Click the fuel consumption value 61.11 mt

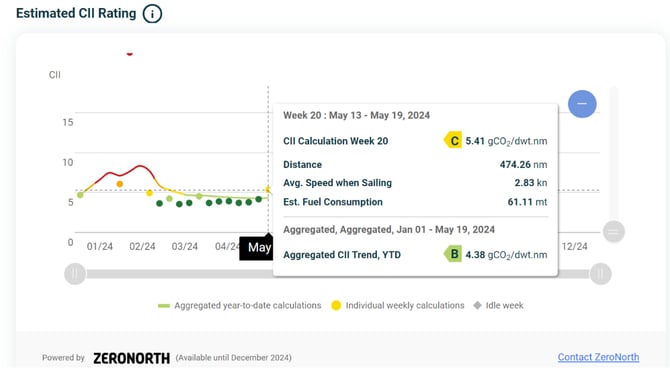(527, 202)
